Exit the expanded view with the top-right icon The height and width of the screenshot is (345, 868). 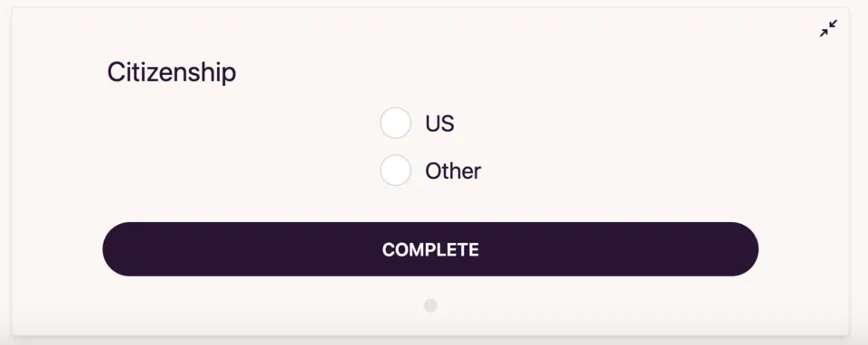tap(828, 28)
